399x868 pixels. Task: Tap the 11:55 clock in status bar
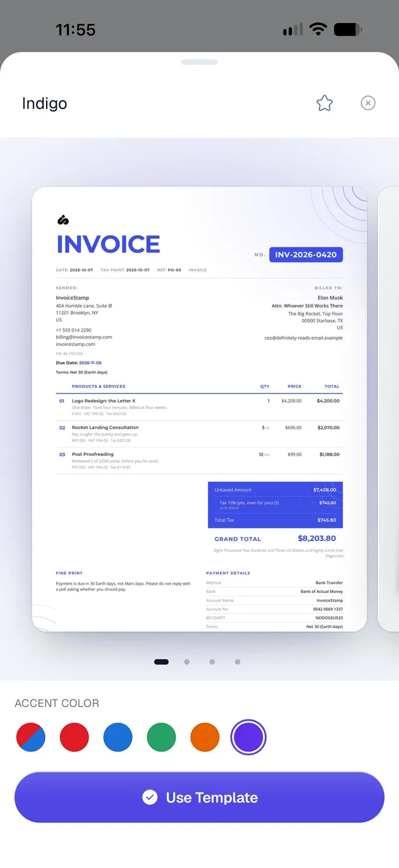(76, 30)
